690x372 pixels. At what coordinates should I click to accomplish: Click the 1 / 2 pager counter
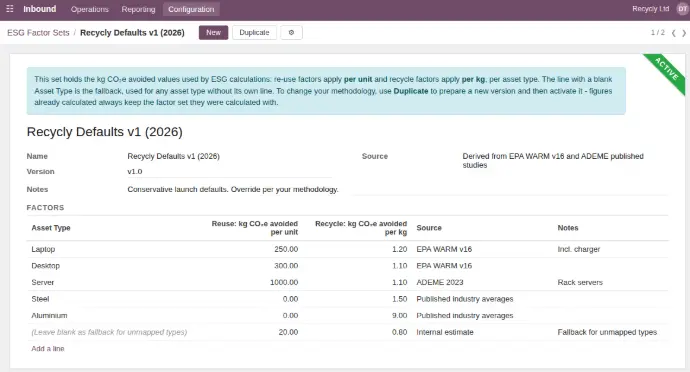(657, 33)
